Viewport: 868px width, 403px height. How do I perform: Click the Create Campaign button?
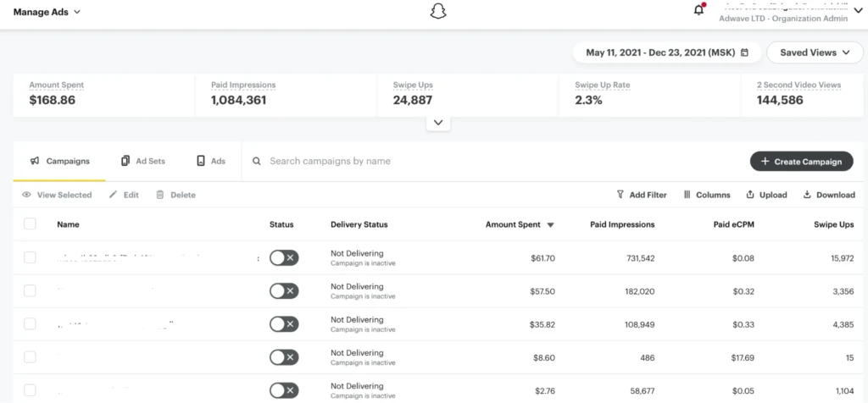[802, 162]
